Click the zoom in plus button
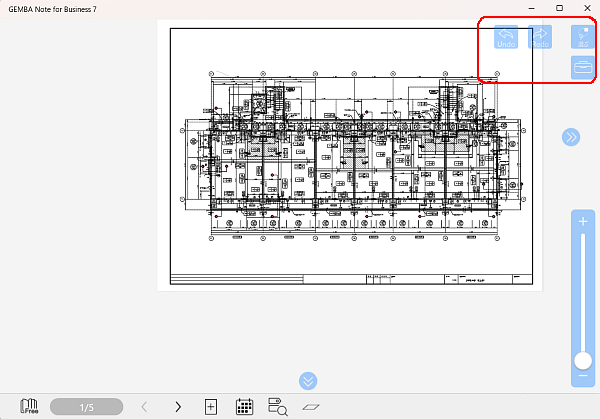Viewport: 600px width, 419px height. tap(583, 222)
